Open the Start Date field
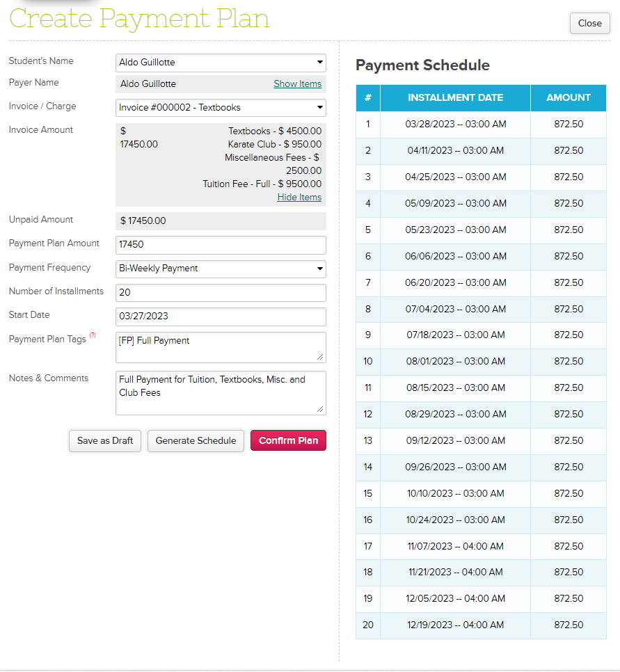620x672 pixels. click(x=221, y=316)
